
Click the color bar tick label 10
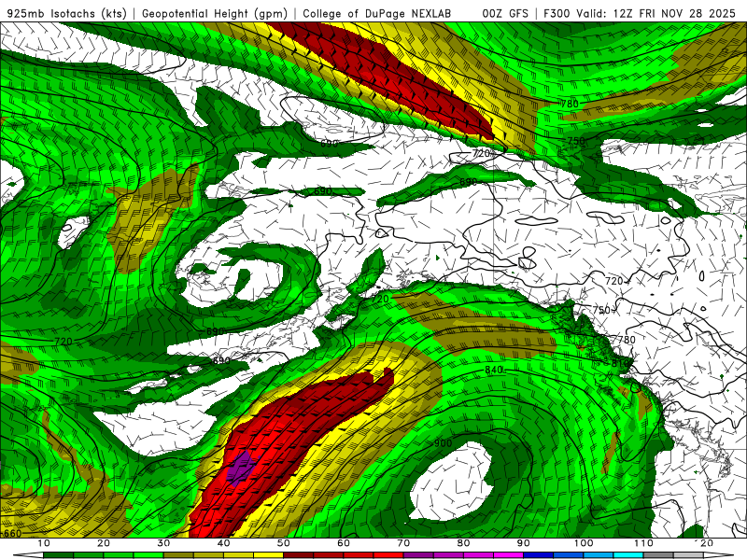click(43, 543)
